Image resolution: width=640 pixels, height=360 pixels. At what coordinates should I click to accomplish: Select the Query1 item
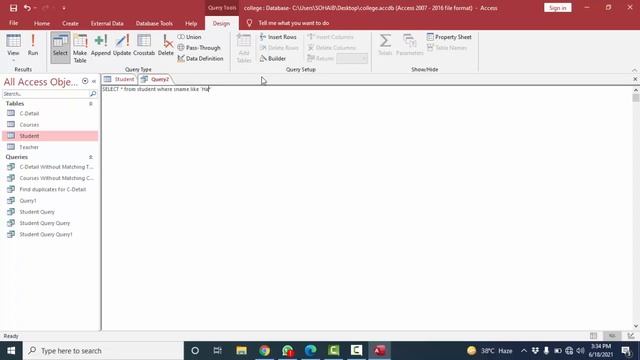tap(50, 200)
